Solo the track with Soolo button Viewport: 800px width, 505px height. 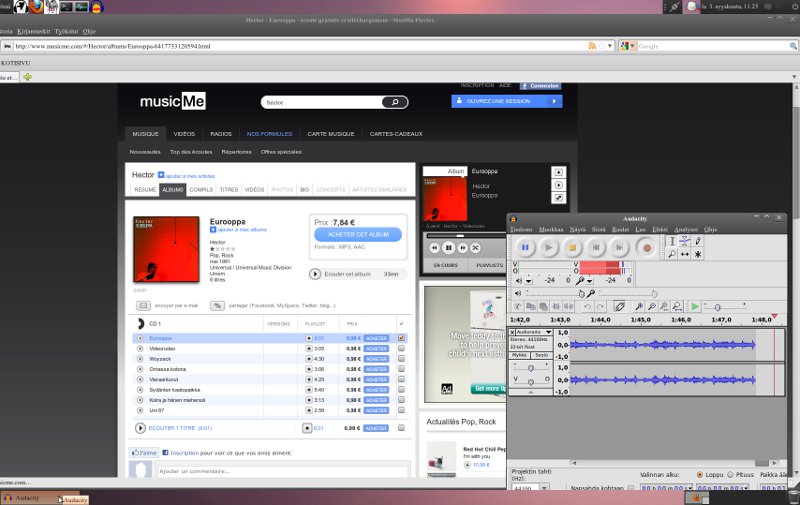541,355
